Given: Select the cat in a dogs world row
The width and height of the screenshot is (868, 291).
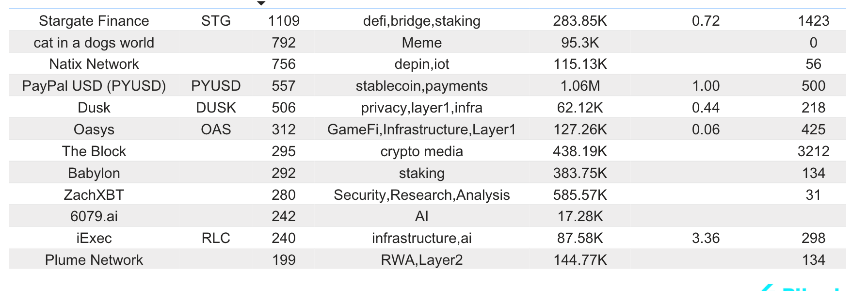Looking at the screenshot, I should [427, 43].
